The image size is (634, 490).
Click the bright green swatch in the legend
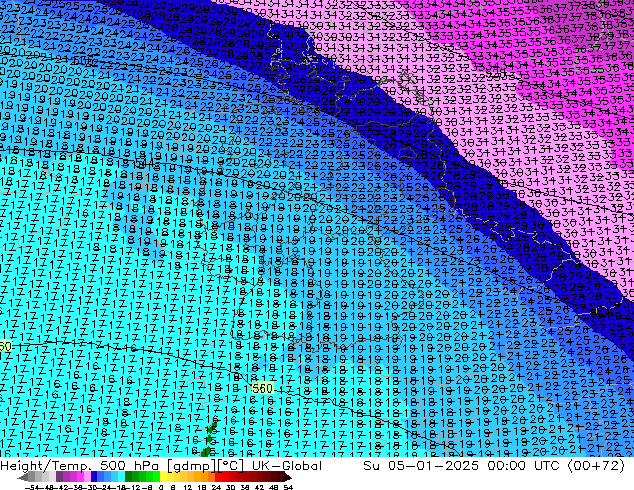pyautogui.click(x=156, y=476)
